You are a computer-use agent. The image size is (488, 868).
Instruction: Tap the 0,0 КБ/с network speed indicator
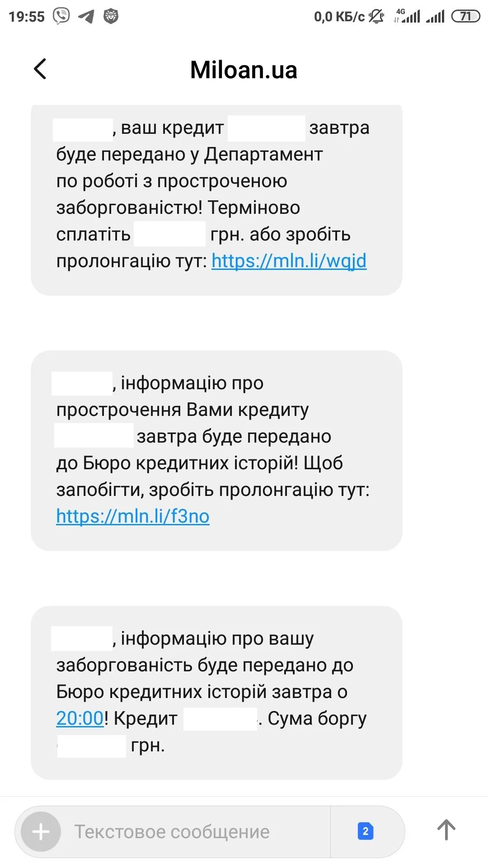(x=339, y=17)
